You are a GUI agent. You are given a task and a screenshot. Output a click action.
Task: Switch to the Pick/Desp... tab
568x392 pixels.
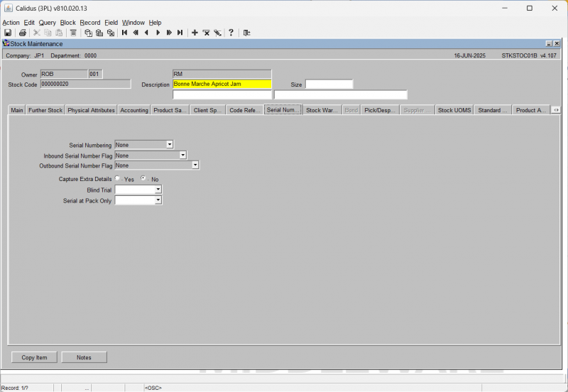click(380, 110)
